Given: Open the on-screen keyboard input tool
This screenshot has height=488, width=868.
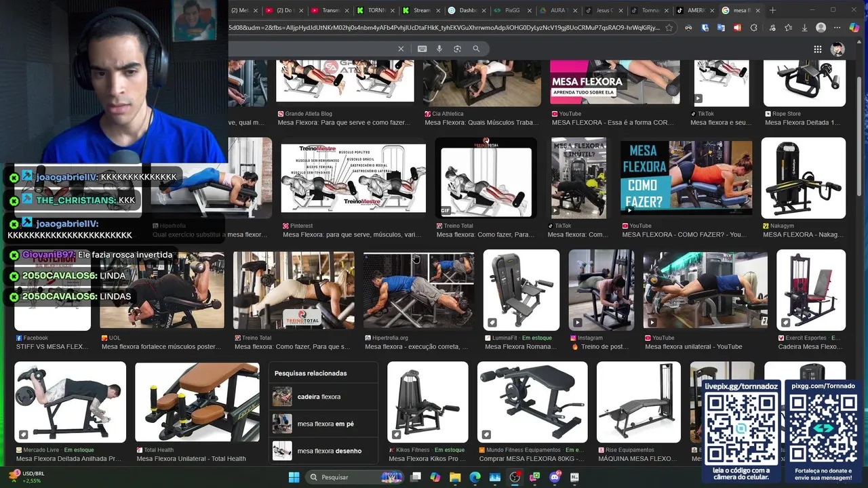Looking at the screenshot, I should pyautogui.click(x=422, y=49).
